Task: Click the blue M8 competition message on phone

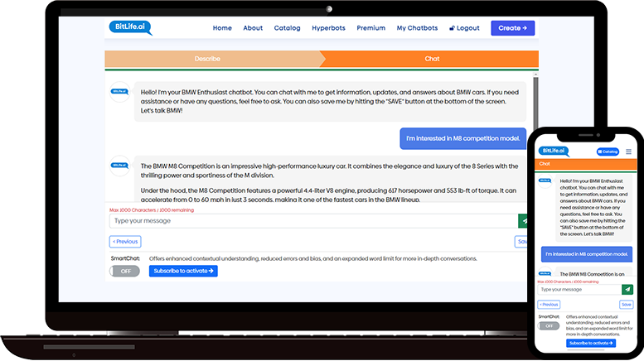Action: click(x=587, y=254)
